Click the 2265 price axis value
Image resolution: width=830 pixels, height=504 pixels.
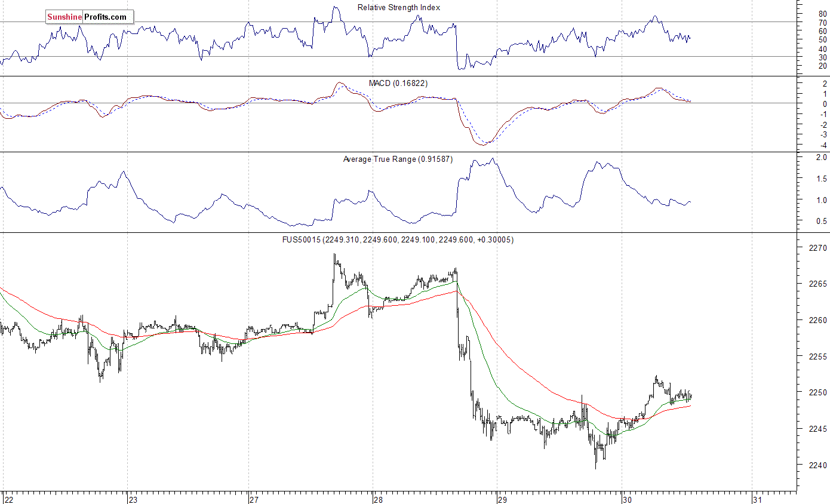tap(818, 284)
